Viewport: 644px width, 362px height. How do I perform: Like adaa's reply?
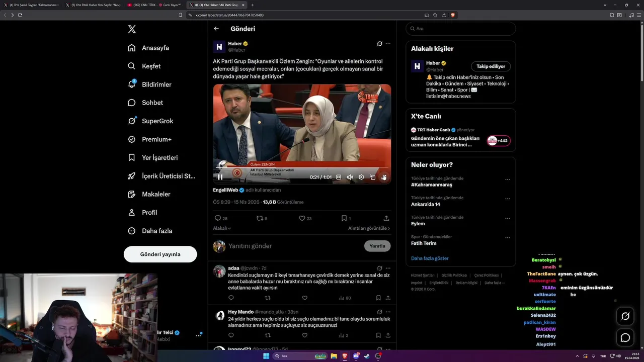[x=304, y=298]
